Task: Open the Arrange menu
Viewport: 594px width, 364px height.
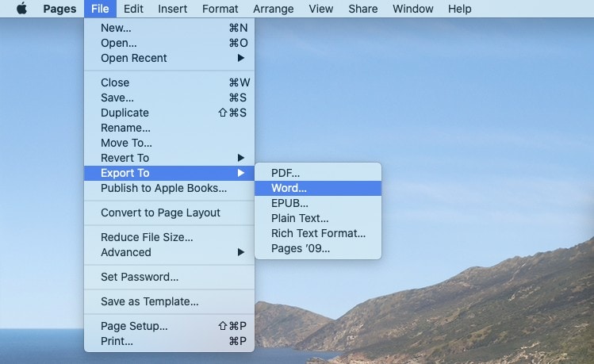Action: tap(273, 9)
